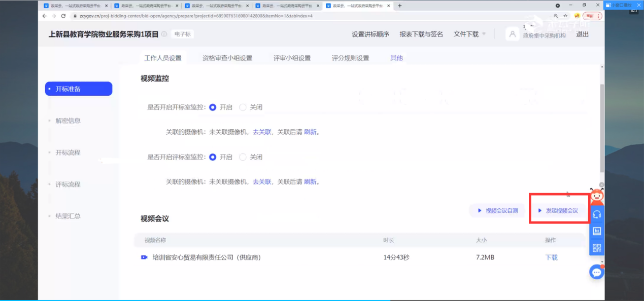The width and height of the screenshot is (644, 301).
Task: Bookmark the page with star icon
Action: pos(565,16)
